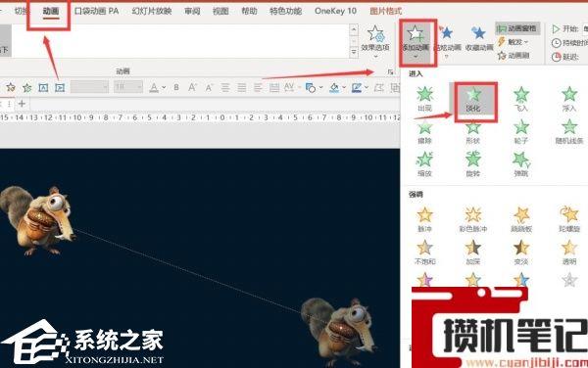Select the 彩色脉冲 (Color Pulse) emphasis effect
Image resolution: width=588 pixels, height=368 pixels.
(x=473, y=219)
